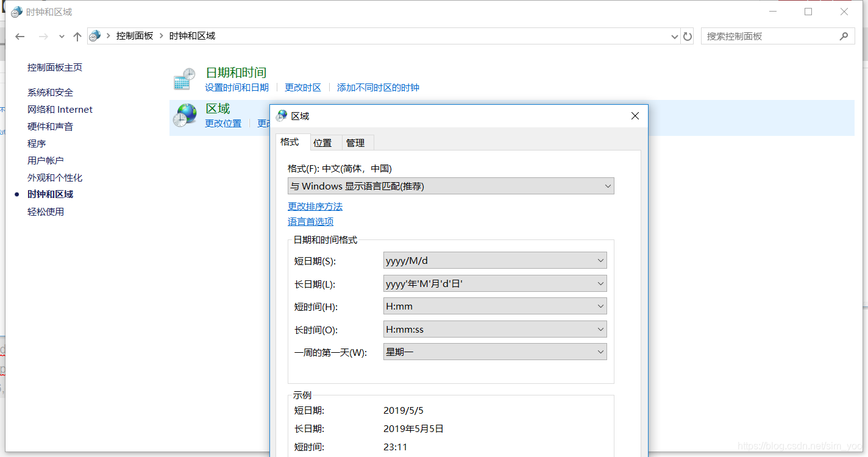
Task: Open the 与 Windows 显示语言匹配 format dropdown
Action: [x=451, y=186]
